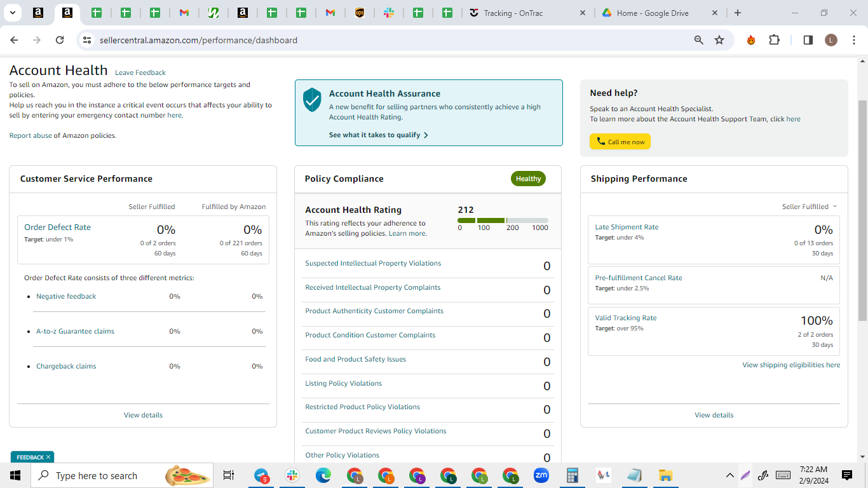The height and width of the screenshot is (488, 868).
Task: Open the tab search dropdown
Action: point(12,13)
